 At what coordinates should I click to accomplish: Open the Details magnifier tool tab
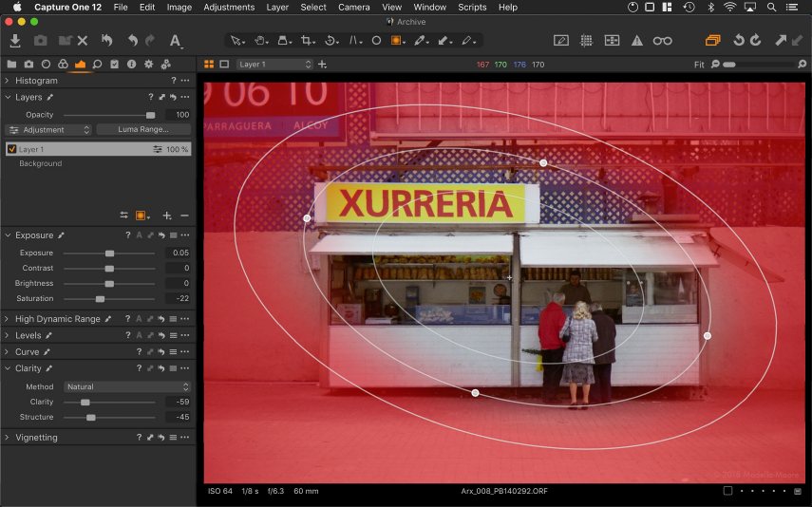pos(97,65)
